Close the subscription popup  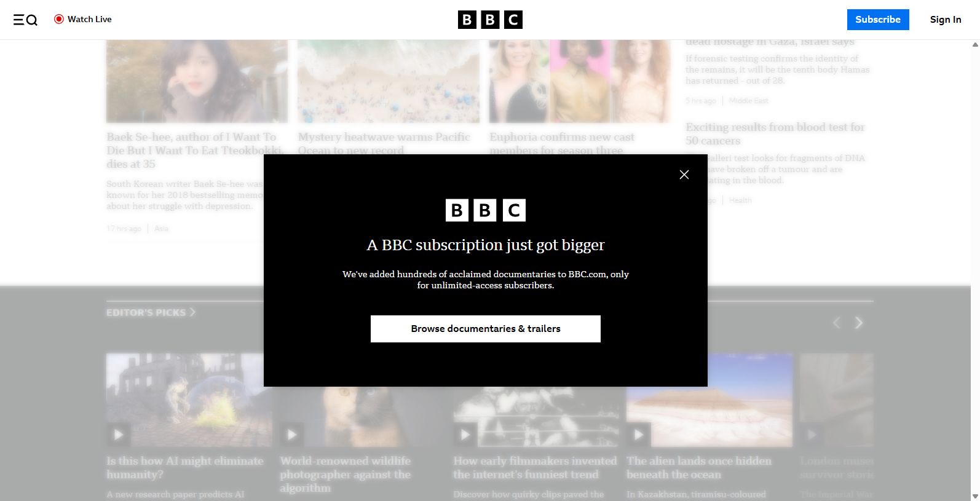point(684,175)
